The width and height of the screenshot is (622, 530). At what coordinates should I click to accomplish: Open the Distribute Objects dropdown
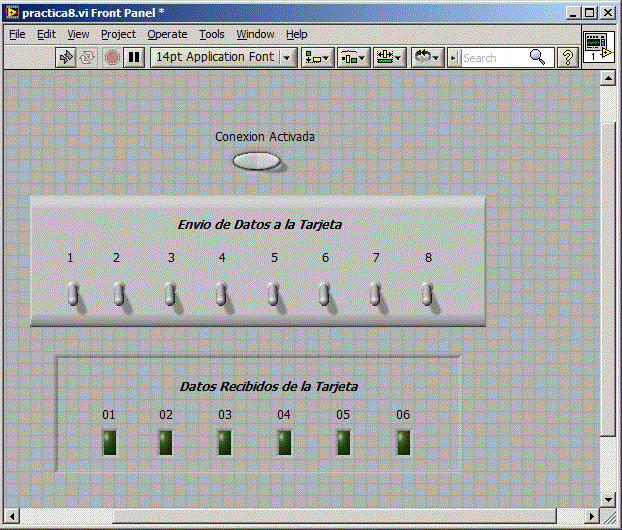(x=353, y=58)
